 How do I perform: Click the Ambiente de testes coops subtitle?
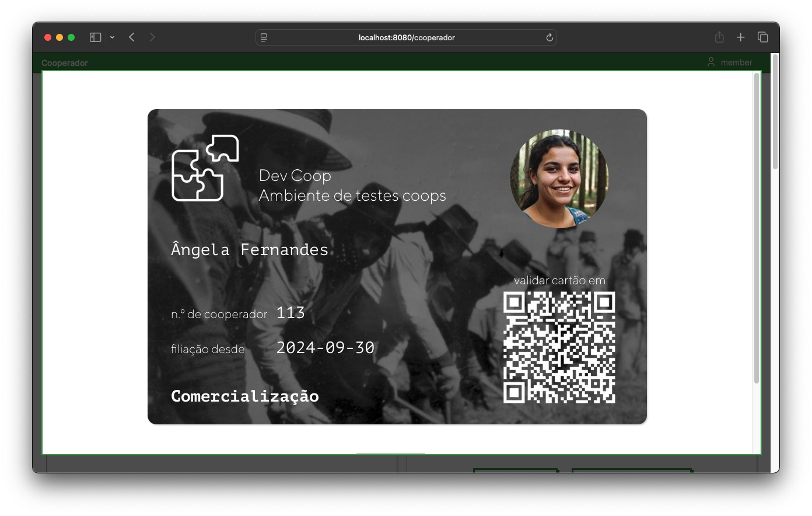pos(352,196)
